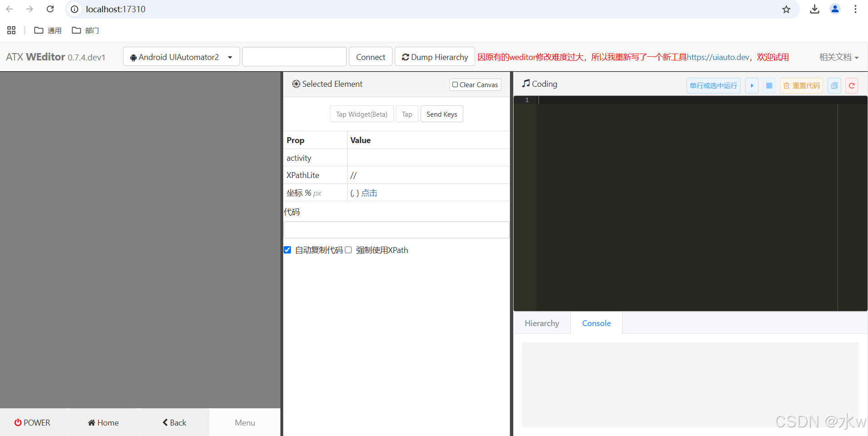
Task: Enable the Clear Canvas checkbox
Action: pos(455,84)
